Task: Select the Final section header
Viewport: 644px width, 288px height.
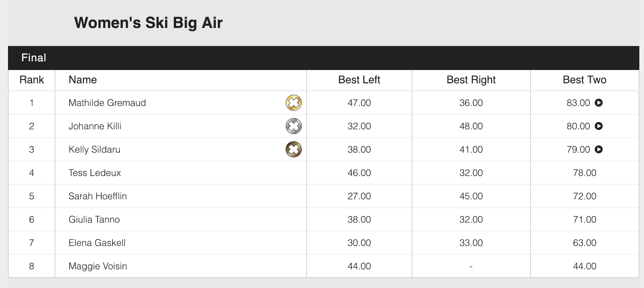Action: point(324,58)
